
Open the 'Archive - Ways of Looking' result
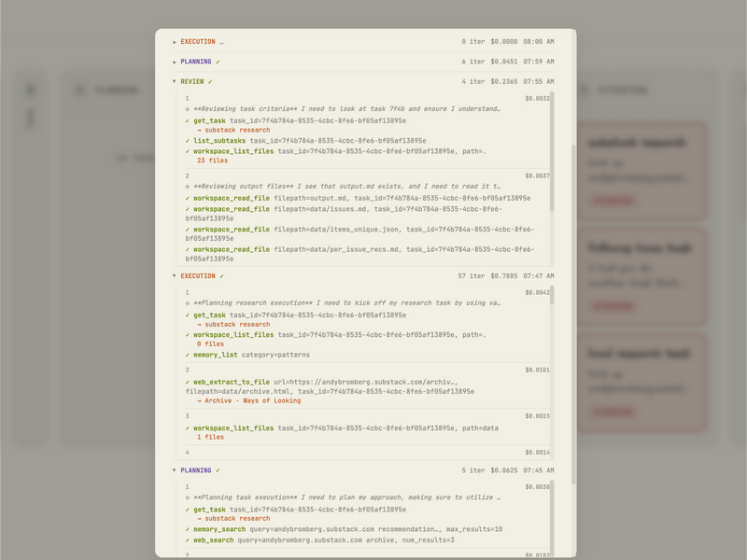[x=253, y=400]
